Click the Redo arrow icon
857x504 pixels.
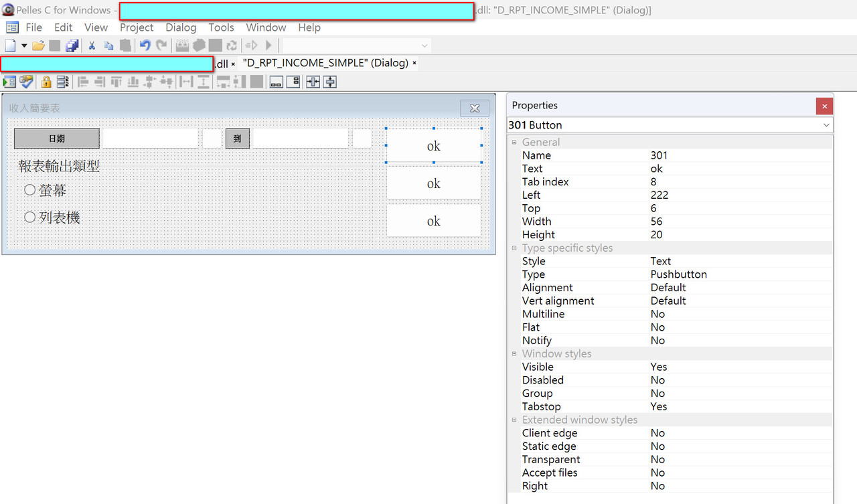pyautogui.click(x=161, y=46)
